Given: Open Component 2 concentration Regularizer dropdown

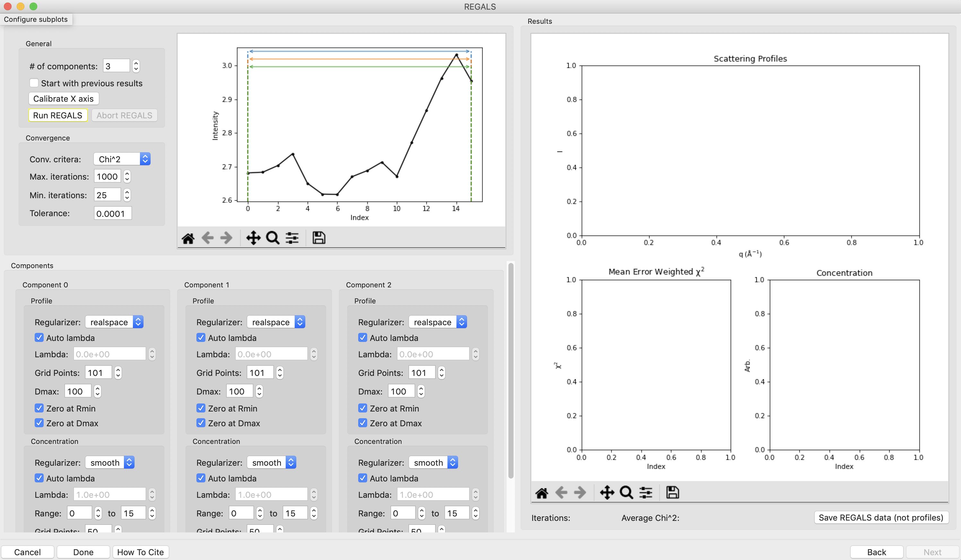Looking at the screenshot, I should (433, 463).
